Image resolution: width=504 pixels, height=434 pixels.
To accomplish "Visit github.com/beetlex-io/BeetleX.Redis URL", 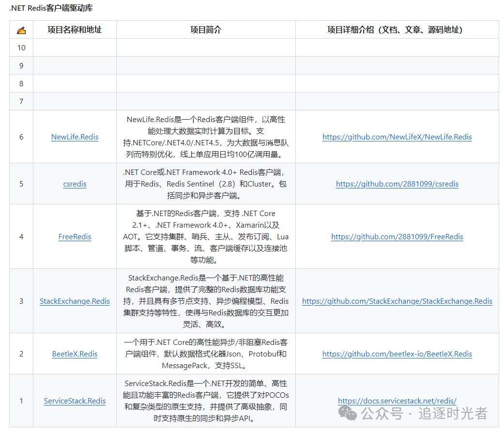I will click(397, 354).
